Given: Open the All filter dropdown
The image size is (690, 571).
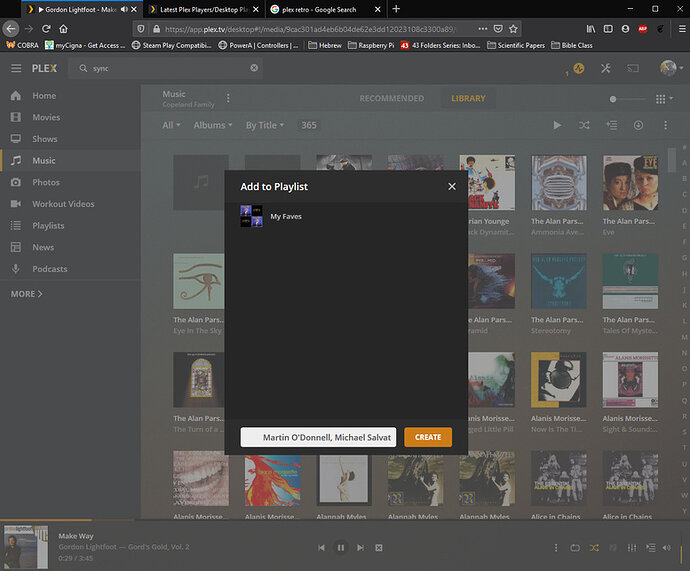Looking at the screenshot, I should point(171,125).
